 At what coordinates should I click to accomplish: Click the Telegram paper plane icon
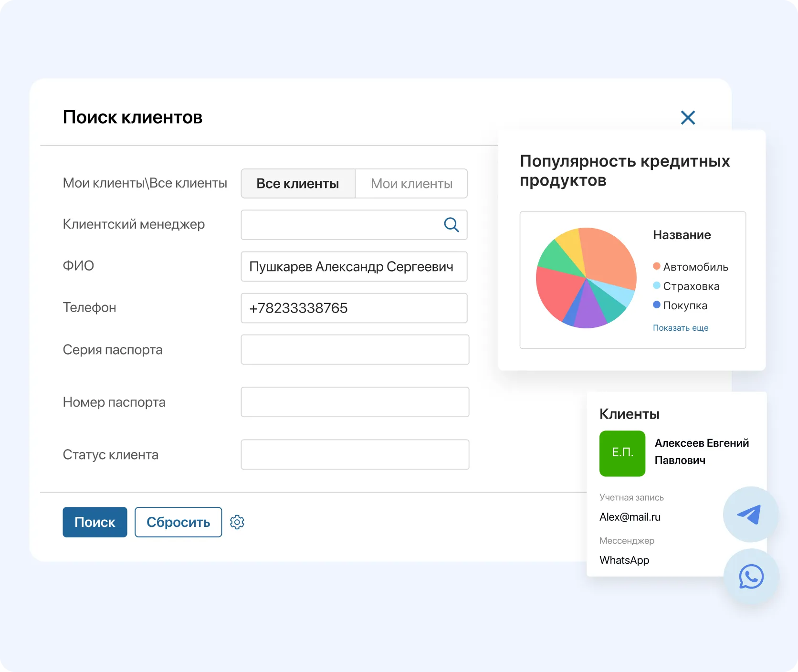[x=750, y=514]
